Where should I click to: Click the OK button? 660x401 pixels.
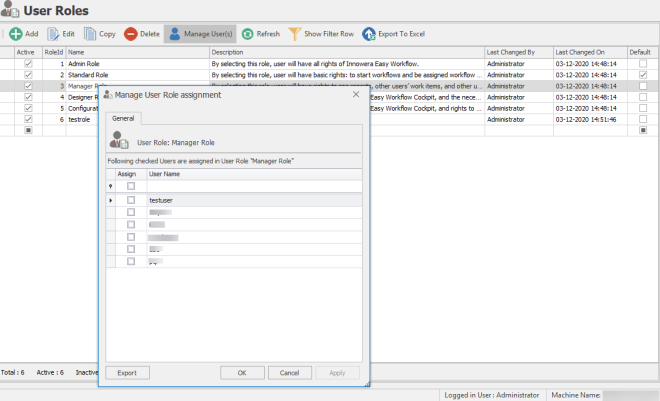pyautogui.click(x=242, y=373)
